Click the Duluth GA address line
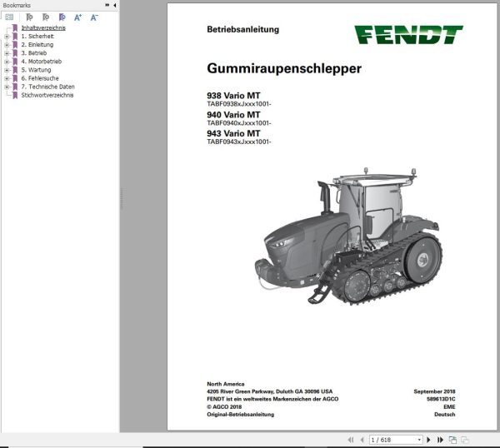This screenshot has width=500, height=448. [269, 391]
